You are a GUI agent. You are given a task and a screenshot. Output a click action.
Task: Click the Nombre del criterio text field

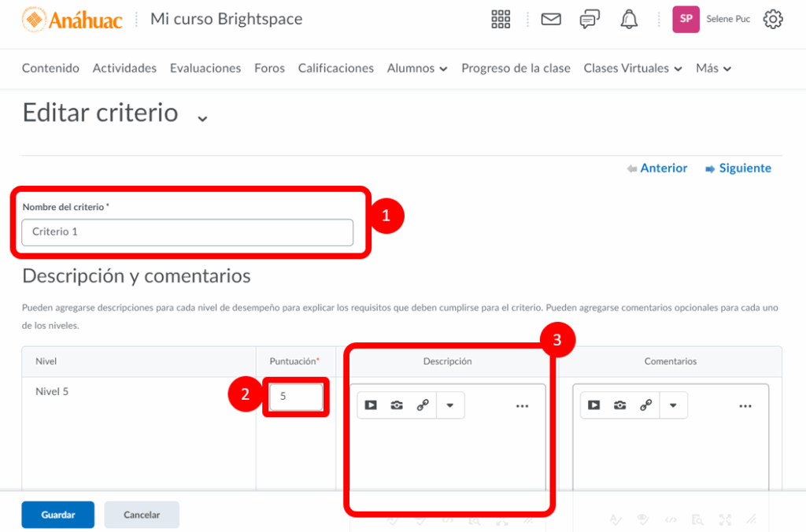click(187, 232)
